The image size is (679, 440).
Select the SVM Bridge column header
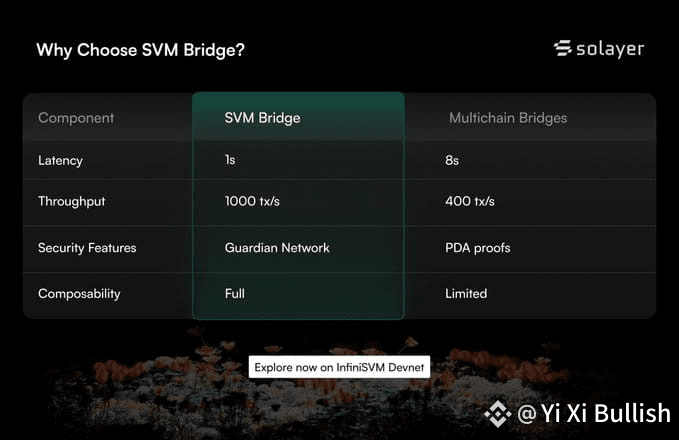(262, 118)
